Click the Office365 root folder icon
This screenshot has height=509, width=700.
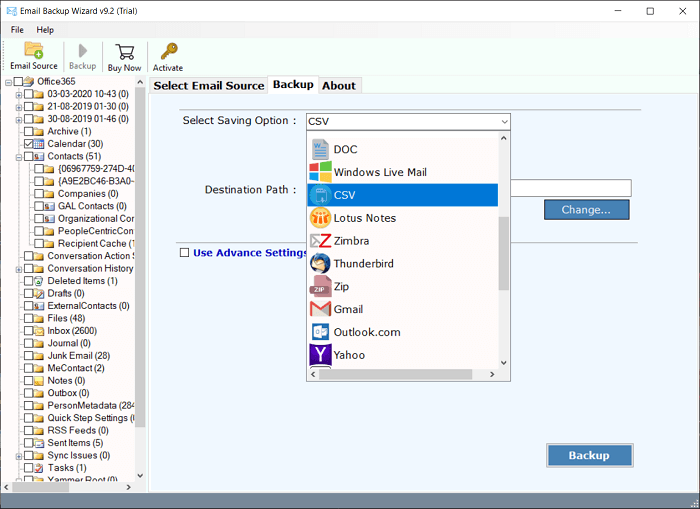click(x=29, y=81)
